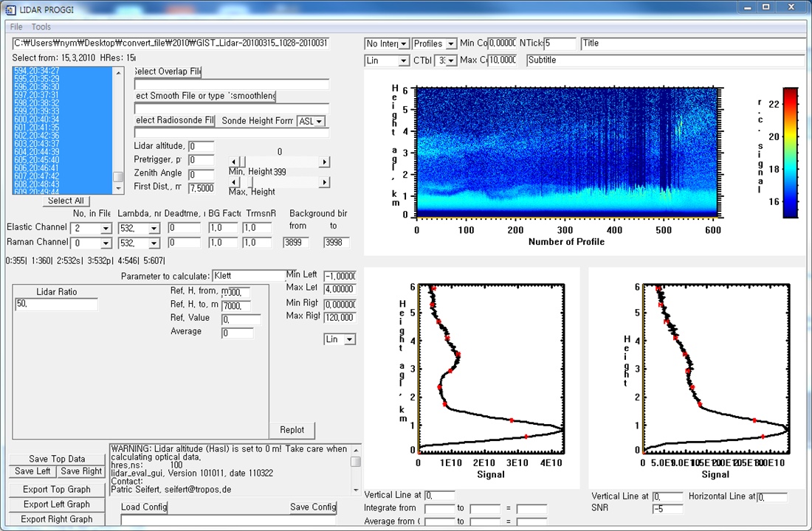Click the Min Height slider right arrow
Screen dimensions: 812x531
[x=324, y=162]
